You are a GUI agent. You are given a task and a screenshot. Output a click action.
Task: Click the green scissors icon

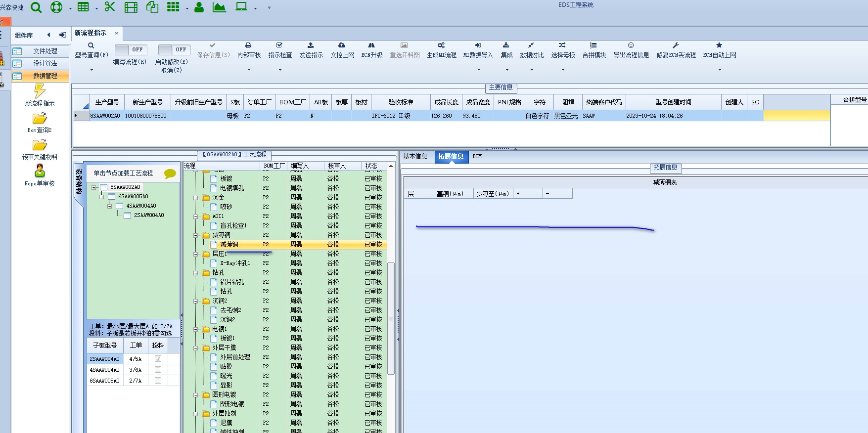[x=110, y=7]
